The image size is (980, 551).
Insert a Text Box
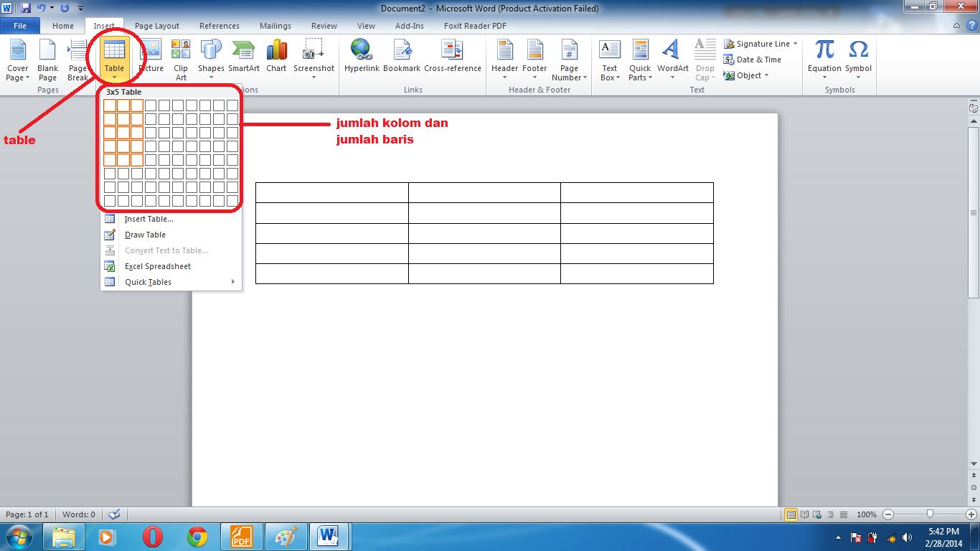point(609,60)
